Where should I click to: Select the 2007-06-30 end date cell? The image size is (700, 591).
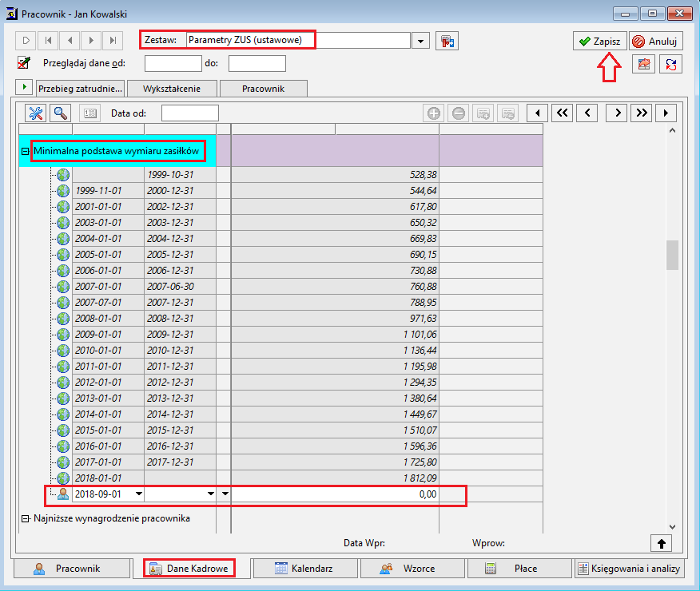tap(181, 287)
